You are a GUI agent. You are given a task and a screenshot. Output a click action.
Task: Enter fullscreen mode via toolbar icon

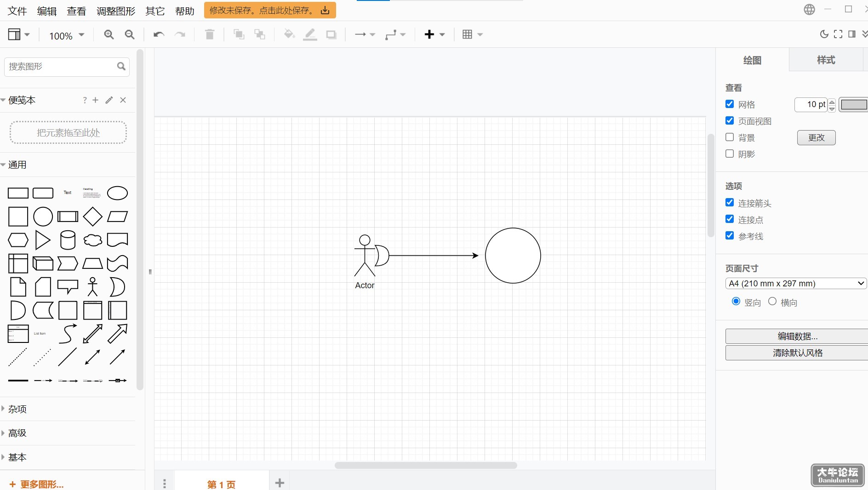[x=838, y=34]
